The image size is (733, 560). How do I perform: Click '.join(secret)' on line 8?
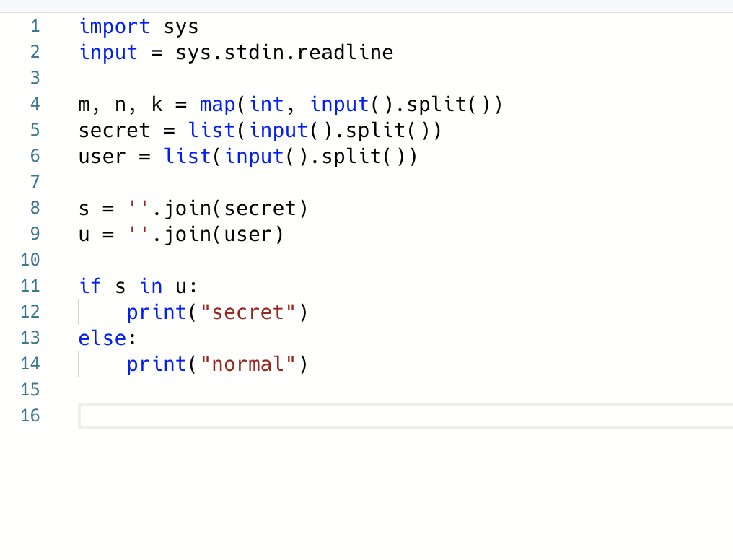pyautogui.click(x=230, y=209)
